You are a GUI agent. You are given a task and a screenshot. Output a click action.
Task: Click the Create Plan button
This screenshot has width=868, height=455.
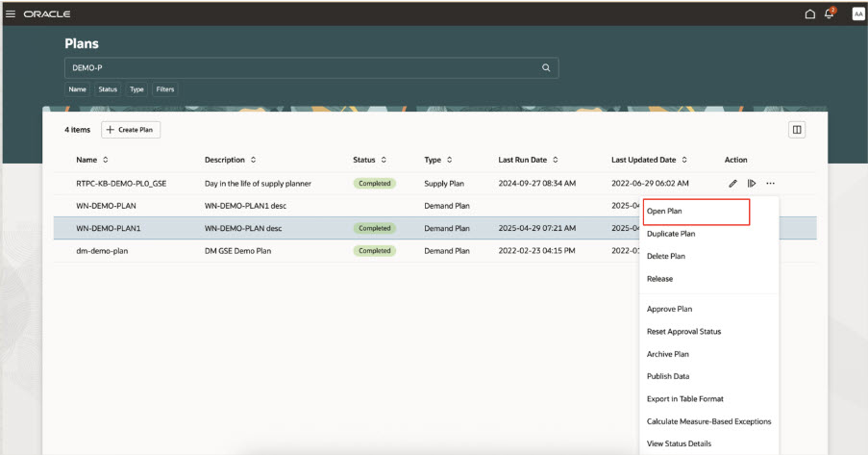[131, 130]
